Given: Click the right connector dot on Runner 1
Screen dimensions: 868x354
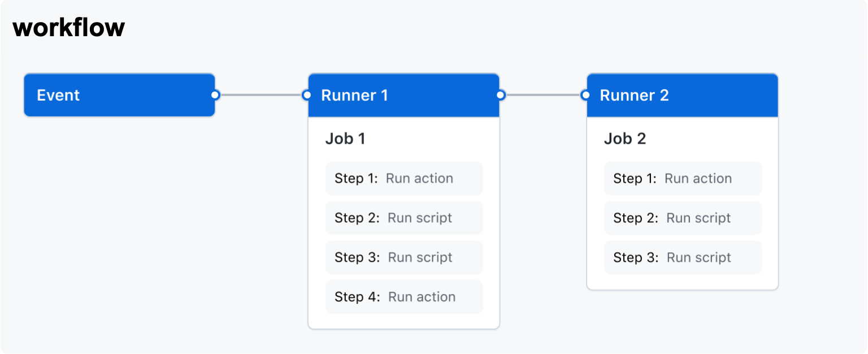Looking at the screenshot, I should [x=500, y=95].
